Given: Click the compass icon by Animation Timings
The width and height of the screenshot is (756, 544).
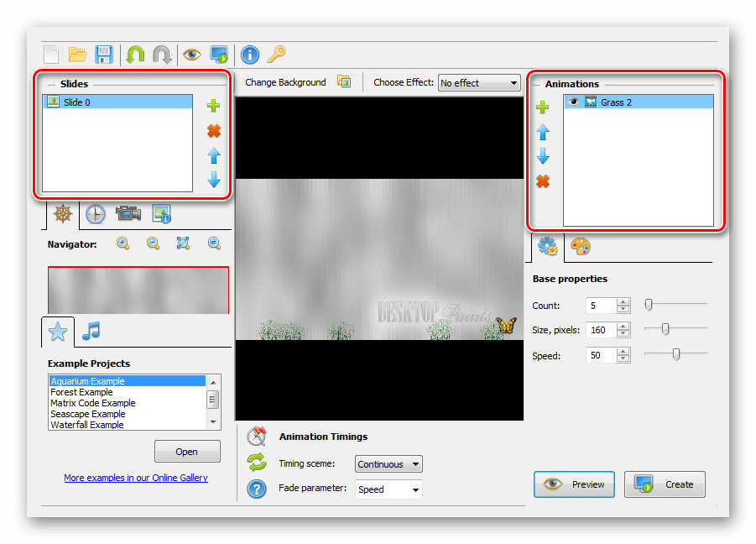Looking at the screenshot, I should tap(257, 436).
